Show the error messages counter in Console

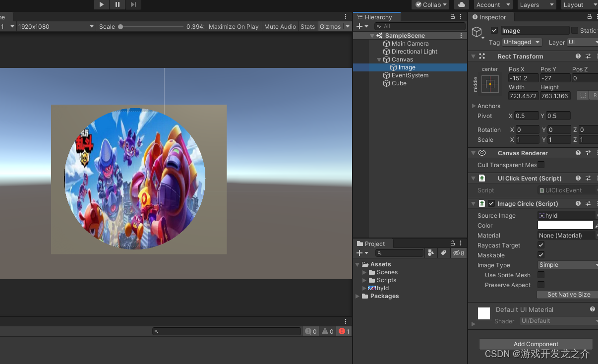point(344,331)
